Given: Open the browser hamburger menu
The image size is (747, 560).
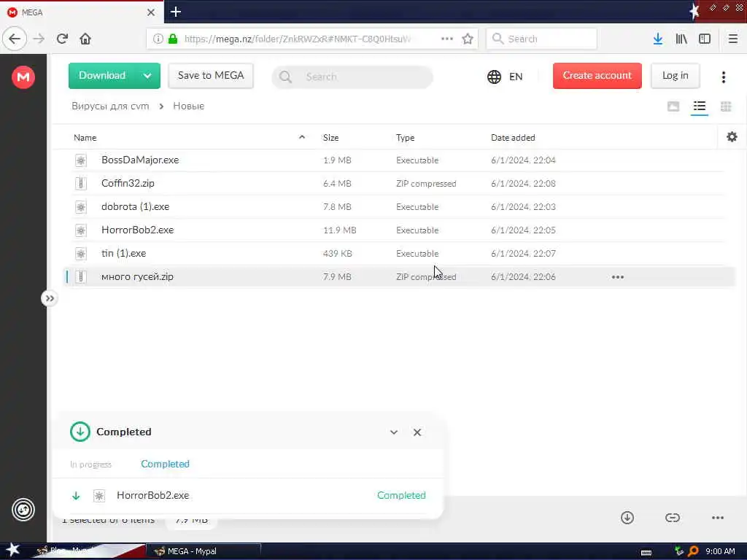Looking at the screenshot, I should pos(733,39).
